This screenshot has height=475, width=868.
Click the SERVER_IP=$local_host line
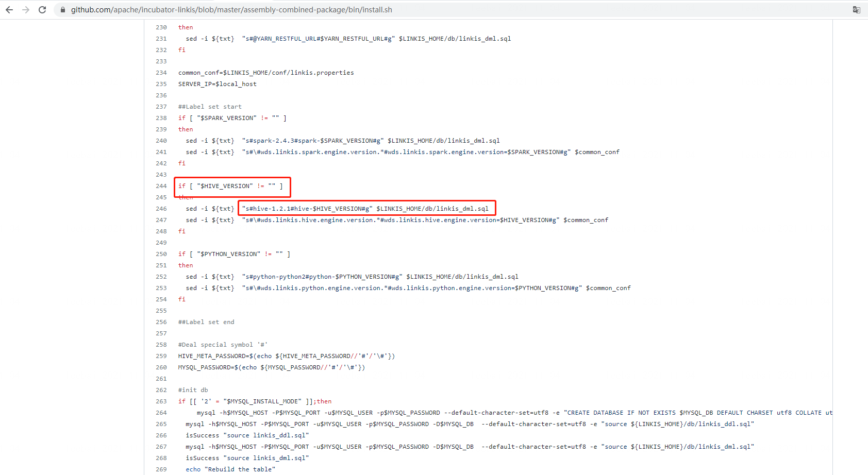coord(217,84)
